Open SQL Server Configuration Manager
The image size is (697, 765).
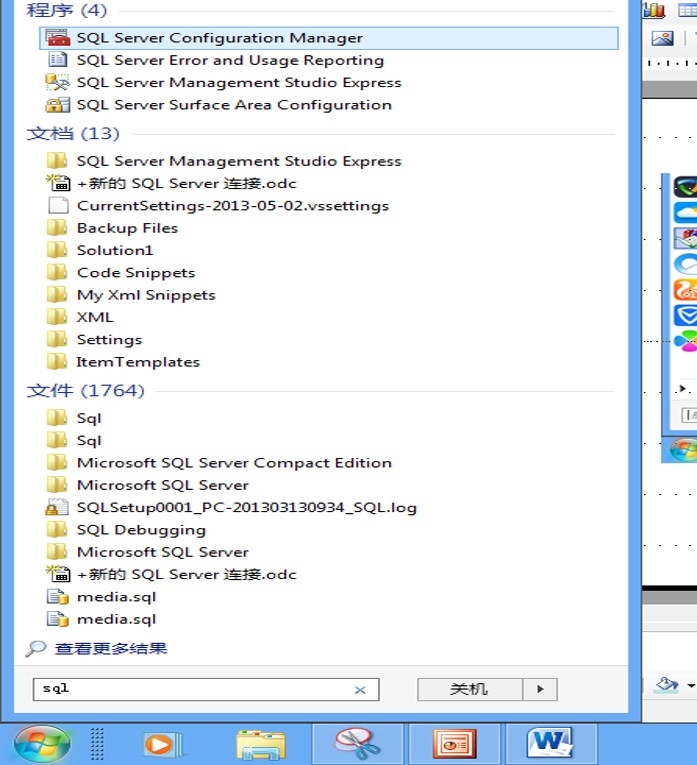point(219,38)
